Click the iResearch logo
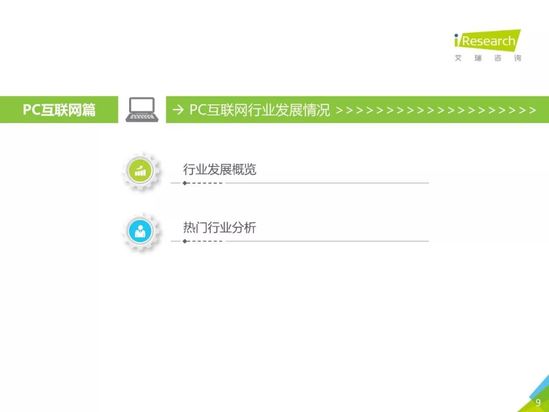The height and width of the screenshot is (412, 549). (x=487, y=40)
